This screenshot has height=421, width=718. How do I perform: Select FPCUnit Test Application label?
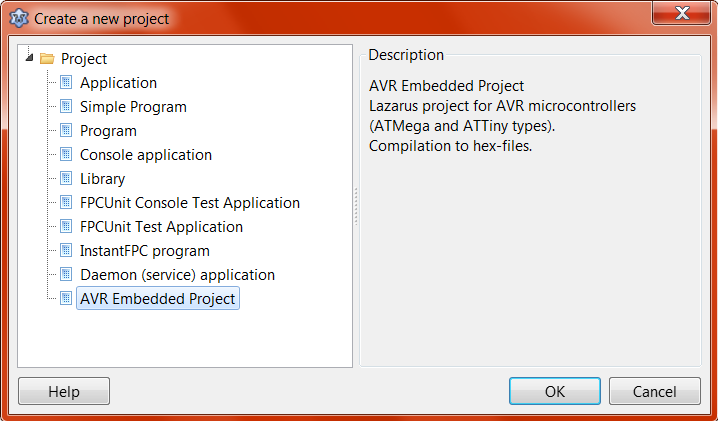pyautogui.click(x=161, y=227)
